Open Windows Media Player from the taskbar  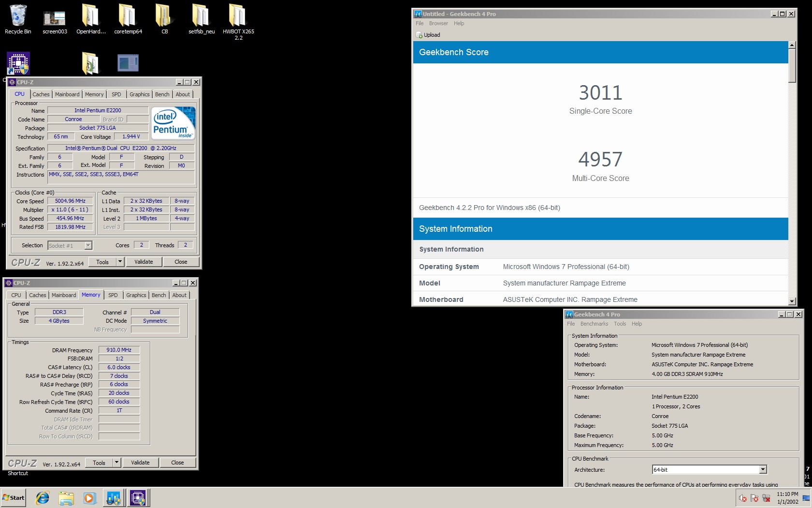[x=89, y=498]
